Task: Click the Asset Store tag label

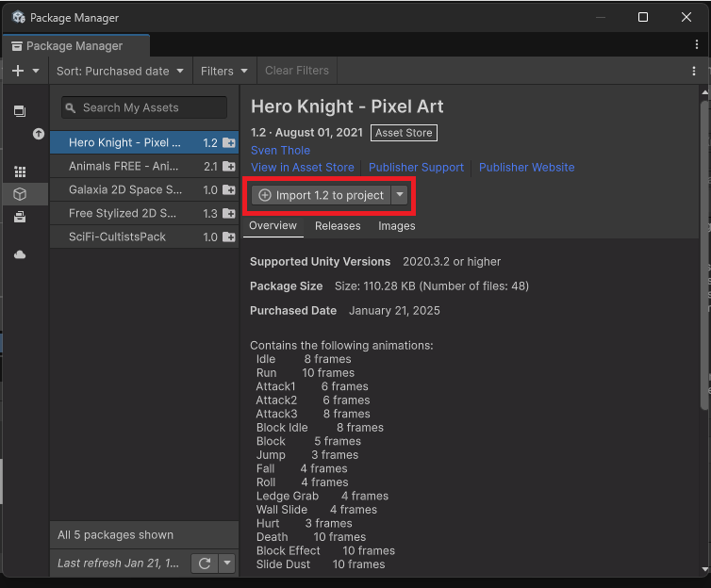Action: click(404, 133)
